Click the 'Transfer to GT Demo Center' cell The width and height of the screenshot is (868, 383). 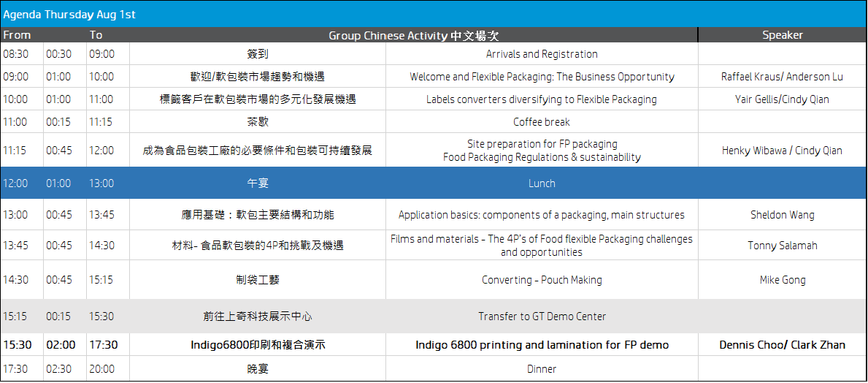(x=542, y=316)
